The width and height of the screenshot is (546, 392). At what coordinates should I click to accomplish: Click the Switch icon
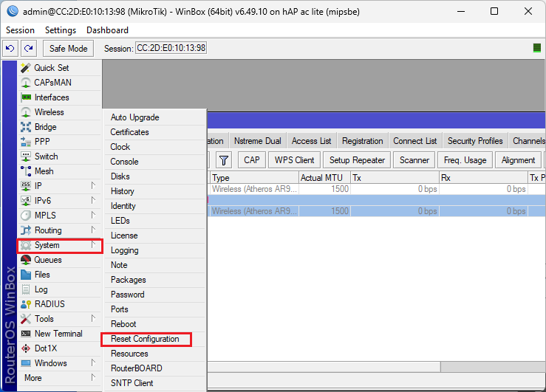[26, 157]
